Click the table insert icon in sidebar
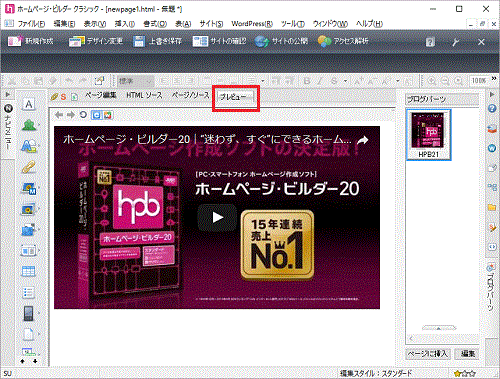This screenshot has height=379, width=500. point(28,271)
